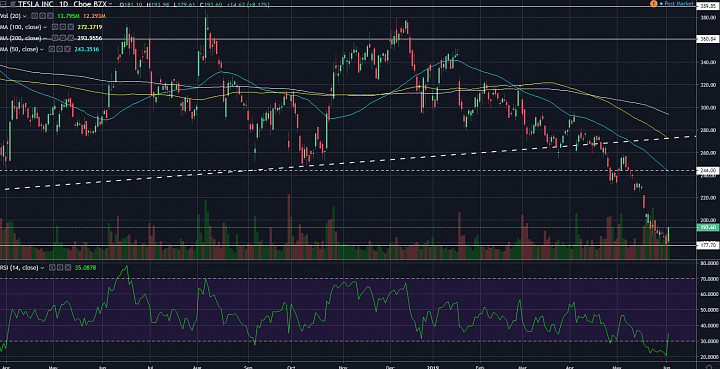Remove the MA (50, close) indicator
Viewport: 720px width, 369px height.
[x=67, y=49]
